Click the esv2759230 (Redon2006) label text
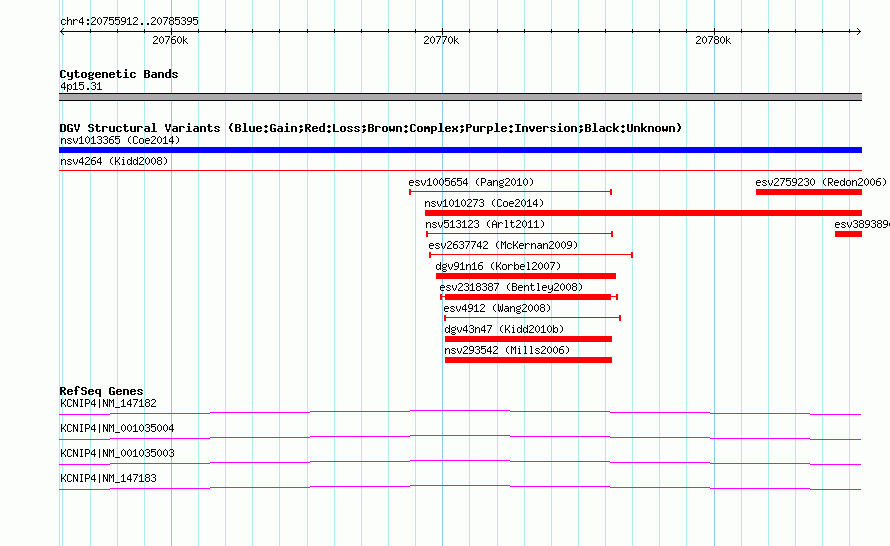Viewport: 890px width, 546px height. tap(821, 182)
